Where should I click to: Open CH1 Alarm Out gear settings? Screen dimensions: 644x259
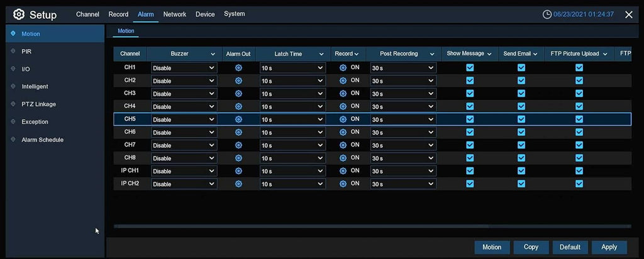coord(238,68)
